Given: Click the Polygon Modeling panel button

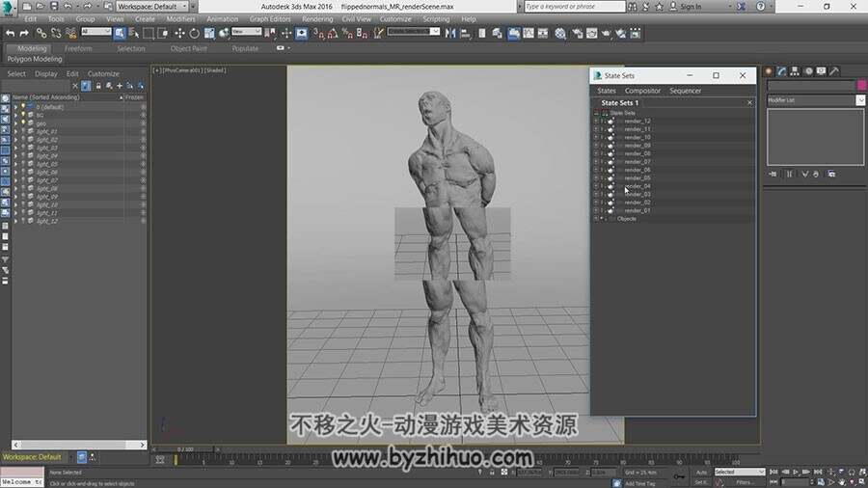Looking at the screenshot, I should [x=35, y=59].
